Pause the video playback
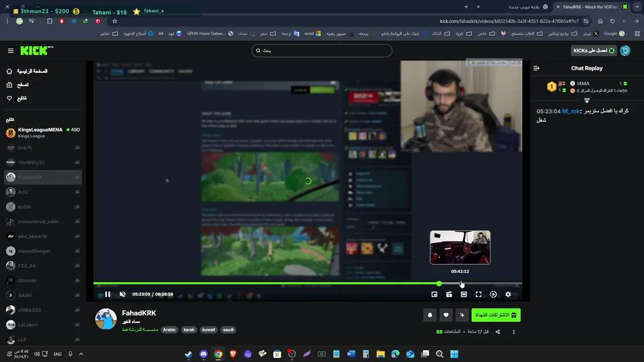Image resolution: width=644 pixels, height=362 pixels. point(108,294)
